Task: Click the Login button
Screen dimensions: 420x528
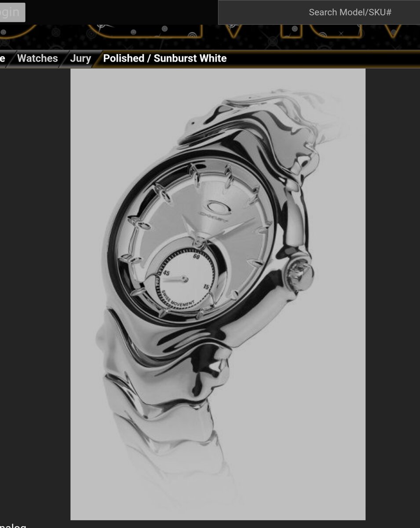Action: 12,12
